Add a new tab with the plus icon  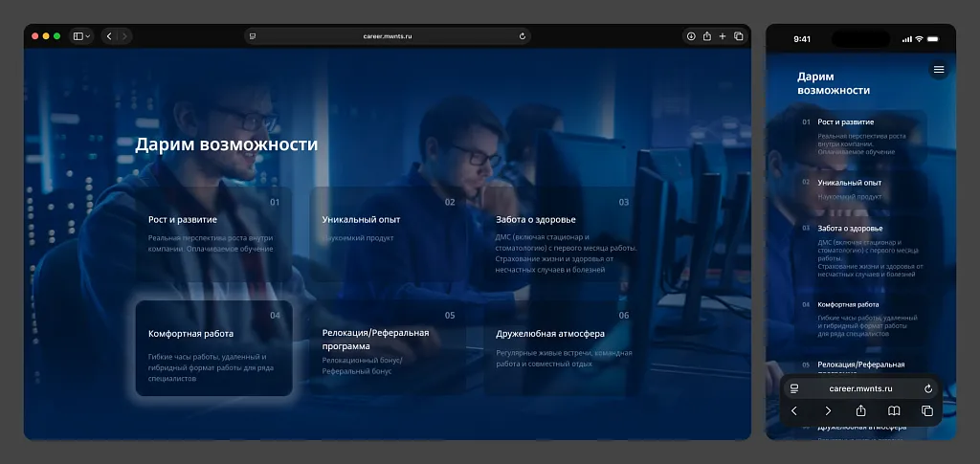(x=723, y=36)
